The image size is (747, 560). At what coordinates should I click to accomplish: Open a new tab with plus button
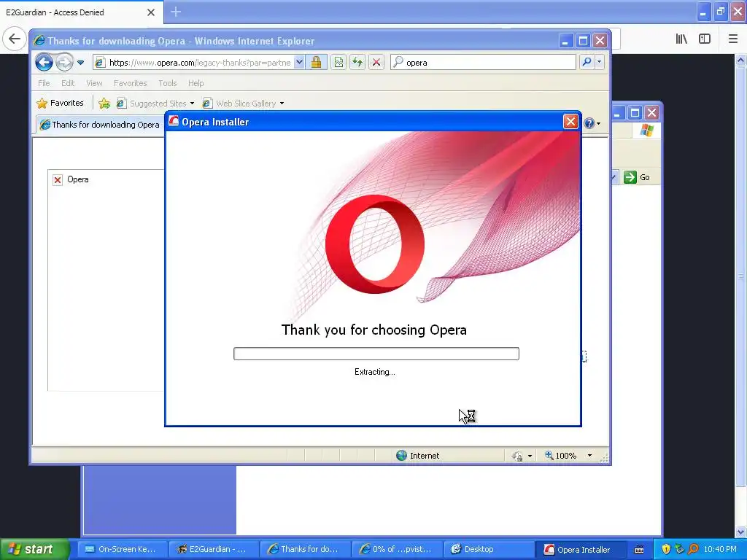click(x=176, y=12)
